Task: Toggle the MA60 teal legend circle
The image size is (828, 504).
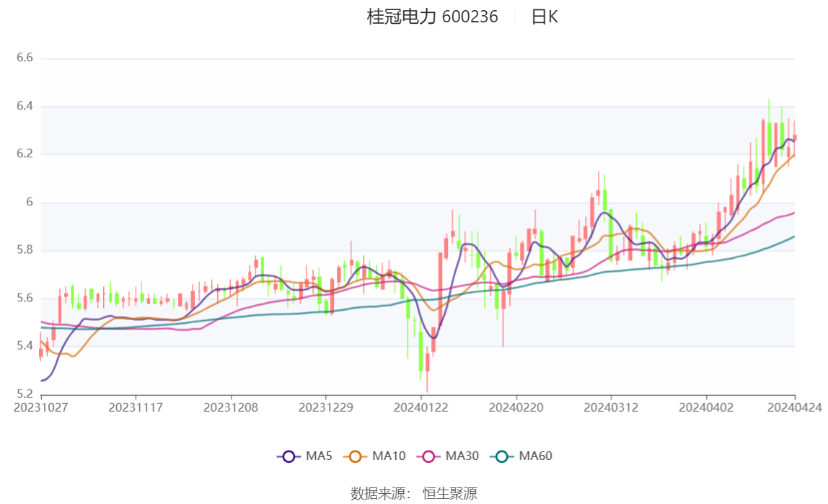Action: pyautogui.click(x=503, y=456)
